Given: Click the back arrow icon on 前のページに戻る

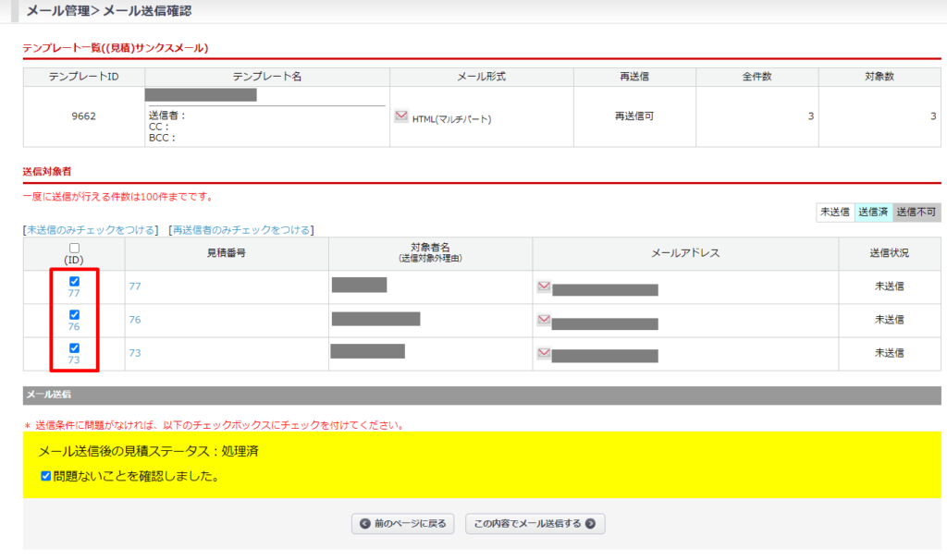Looking at the screenshot, I should click(x=364, y=523).
